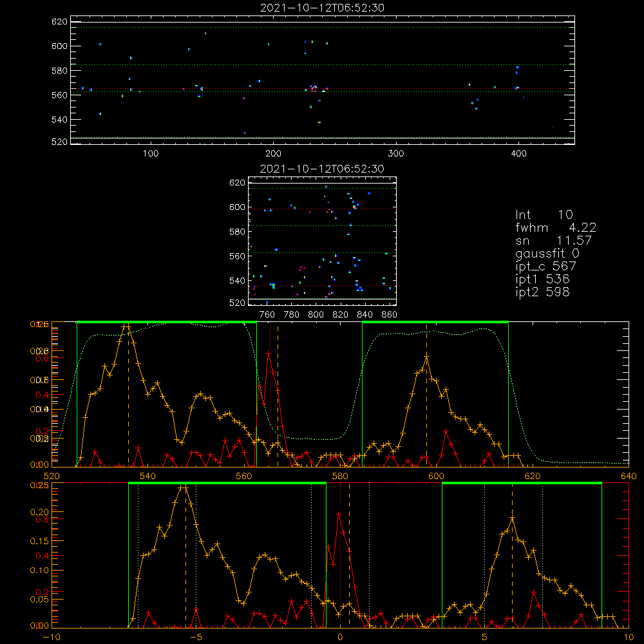This screenshot has height=644, width=644.
Task: Click y-axis label 0.05 on bottom plot
Action: [x=39, y=600]
